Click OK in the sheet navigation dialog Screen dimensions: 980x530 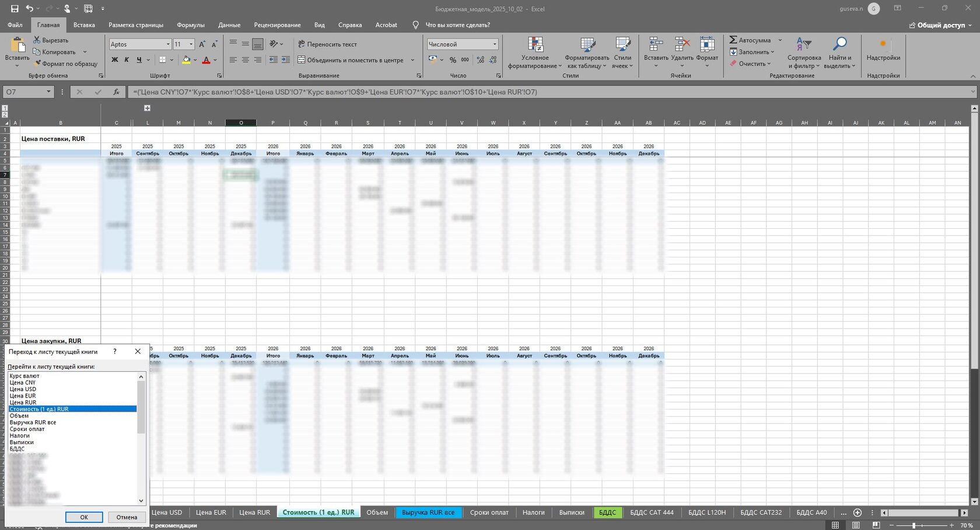pos(84,517)
